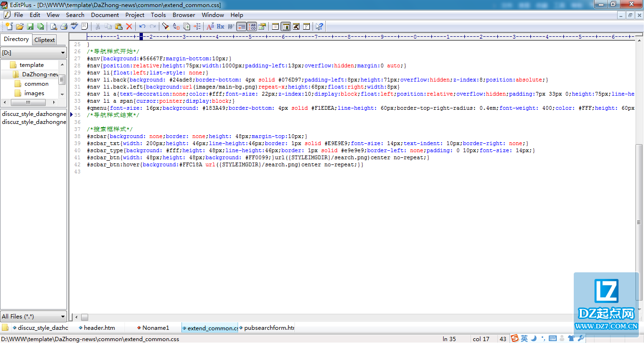Image resolution: width=644 pixels, height=343 pixels.
Task: Open the Tools menu
Action: click(x=158, y=15)
